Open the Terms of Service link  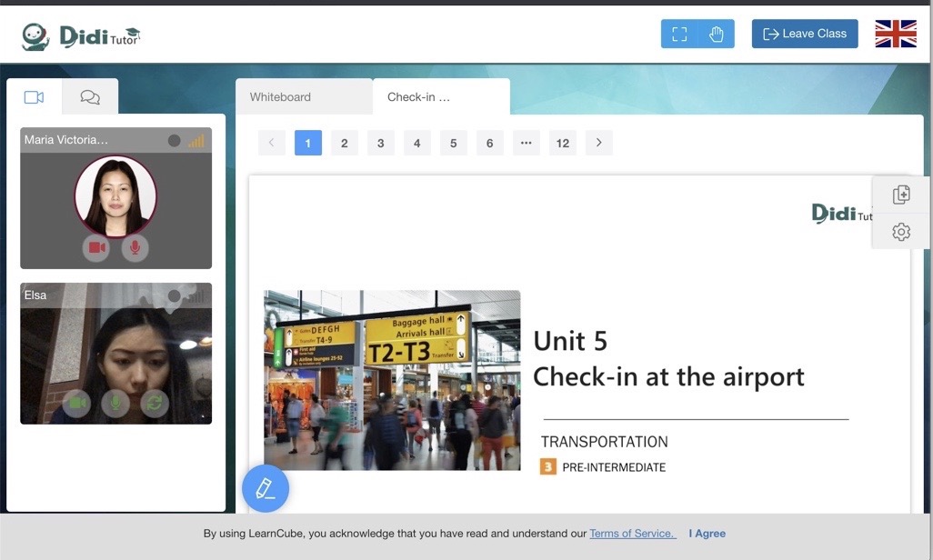coord(633,534)
